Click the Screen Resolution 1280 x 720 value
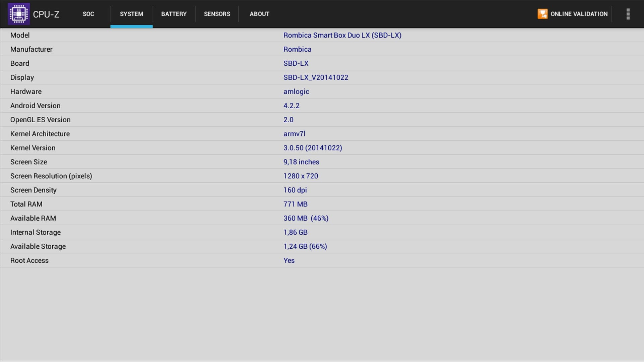Image resolution: width=644 pixels, height=362 pixels. [301, 176]
